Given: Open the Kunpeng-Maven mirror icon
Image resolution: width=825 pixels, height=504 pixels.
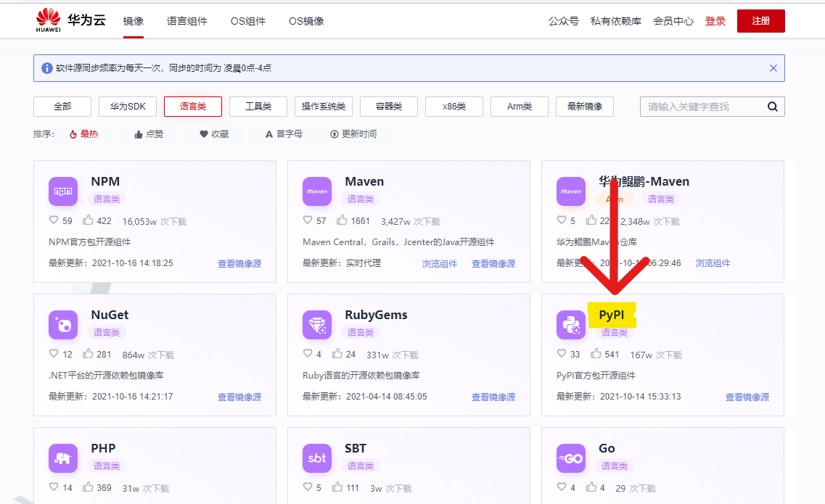Looking at the screenshot, I should coord(571,191).
